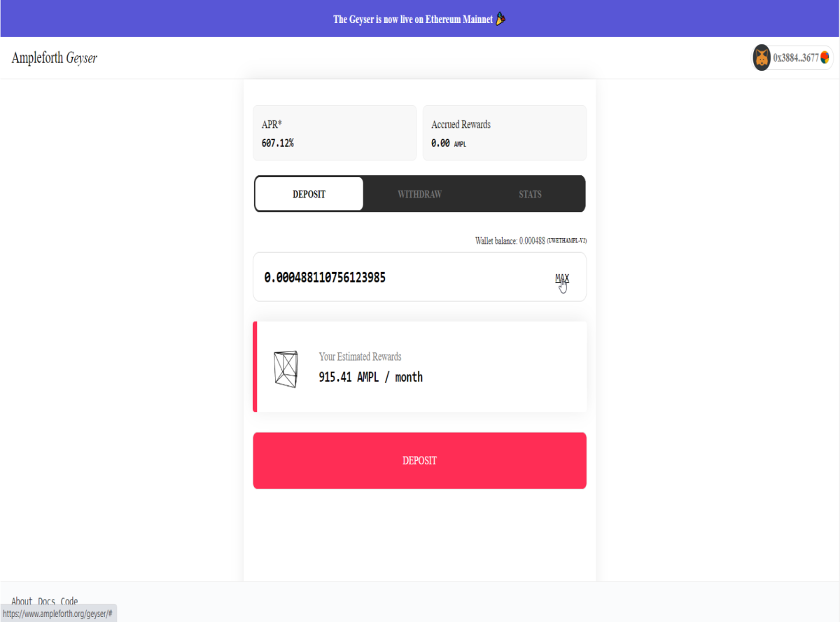Click the party popper emoji in banner
This screenshot has width=840, height=622.
[500, 19]
